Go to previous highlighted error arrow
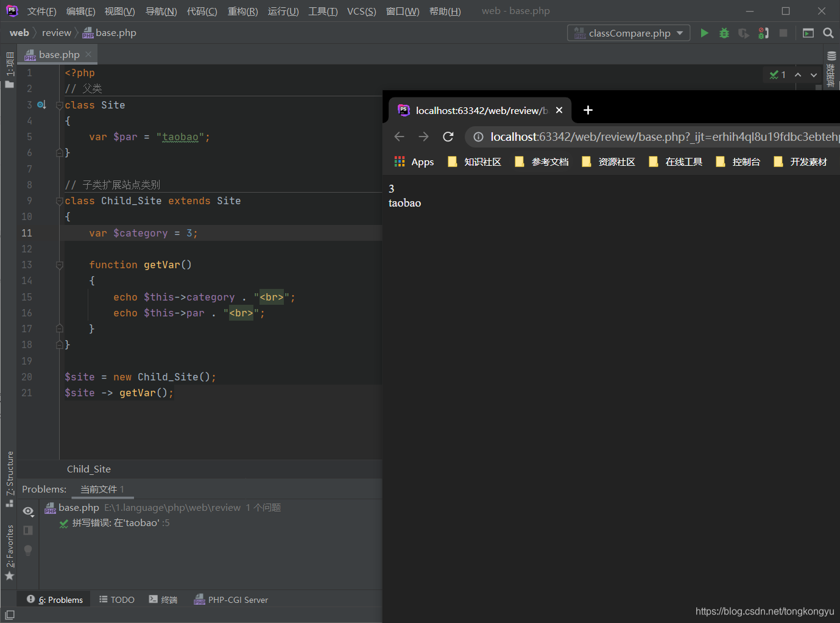The width and height of the screenshot is (840, 623). (x=798, y=75)
